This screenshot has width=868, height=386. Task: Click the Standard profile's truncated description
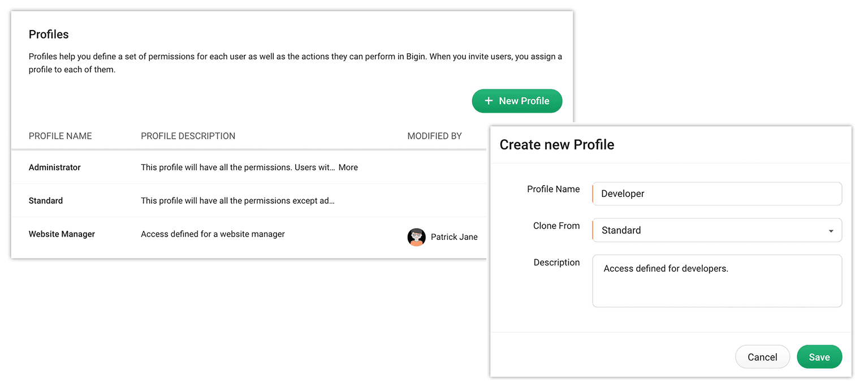point(237,201)
